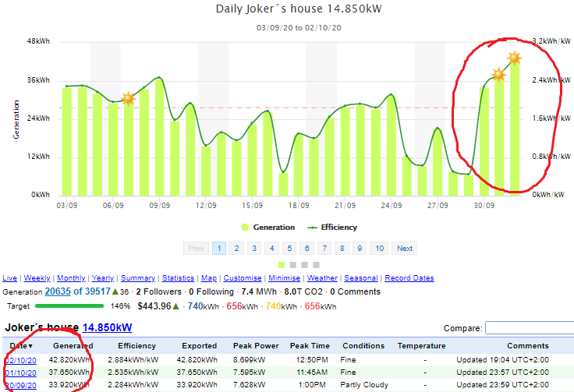
Task: Click the green Target progress bar
Action: coord(69,306)
